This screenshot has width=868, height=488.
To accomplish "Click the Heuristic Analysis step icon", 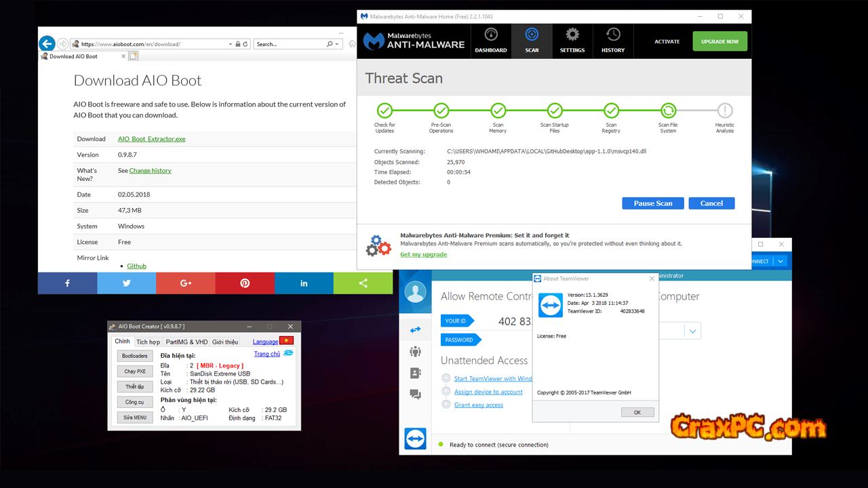I will pos(725,110).
